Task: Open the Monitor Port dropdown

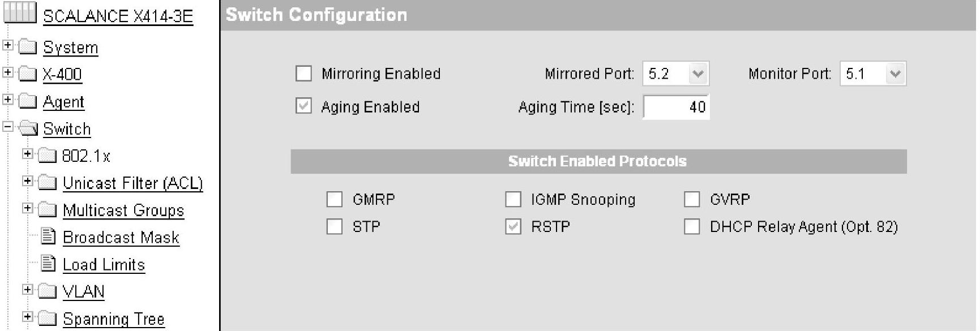Action: pos(895,74)
